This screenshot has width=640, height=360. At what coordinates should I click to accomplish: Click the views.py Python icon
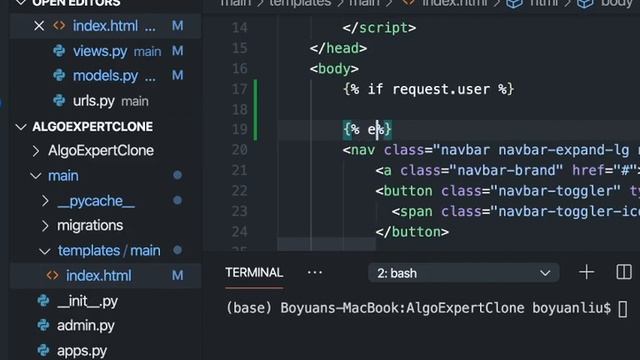point(59,51)
